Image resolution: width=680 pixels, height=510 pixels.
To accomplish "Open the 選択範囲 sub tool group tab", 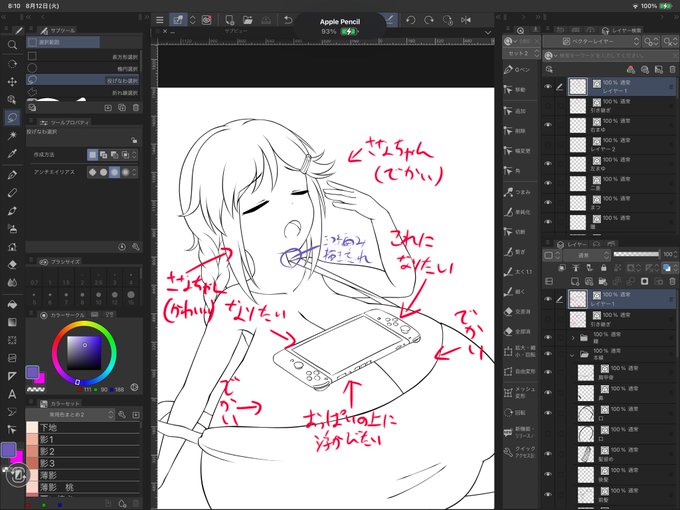I will coord(63,42).
